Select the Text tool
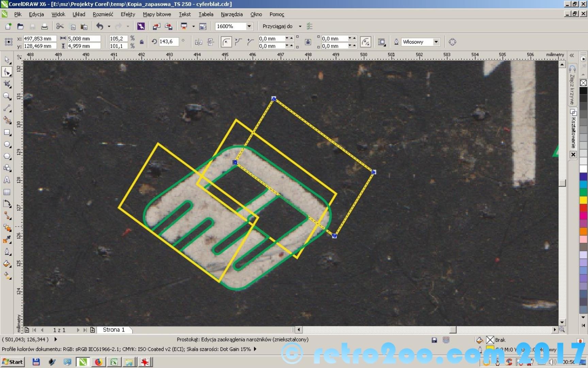The width and height of the screenshot is (588, 368). point(7,180)
